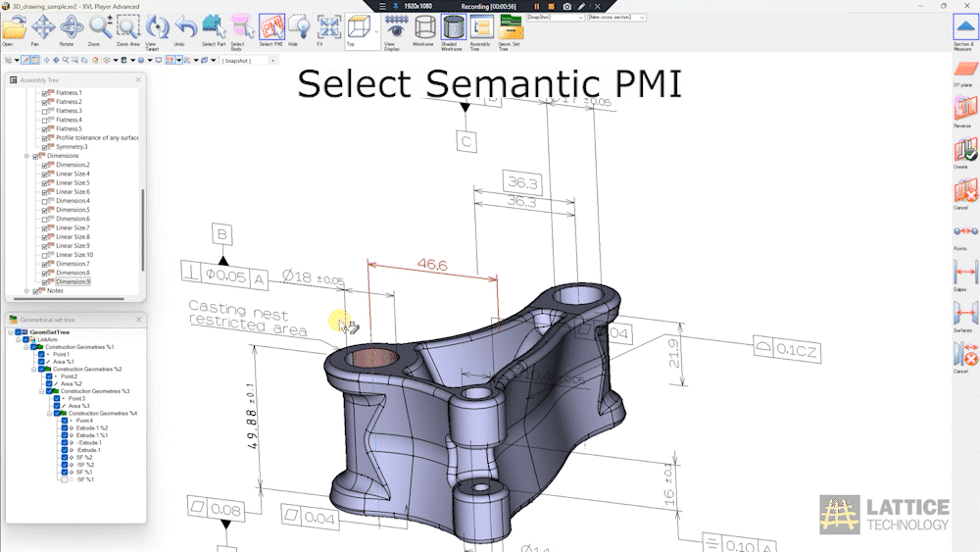Select the Rotate tool
The width and height of the screenshot is (980, 552).
point(71,27)
